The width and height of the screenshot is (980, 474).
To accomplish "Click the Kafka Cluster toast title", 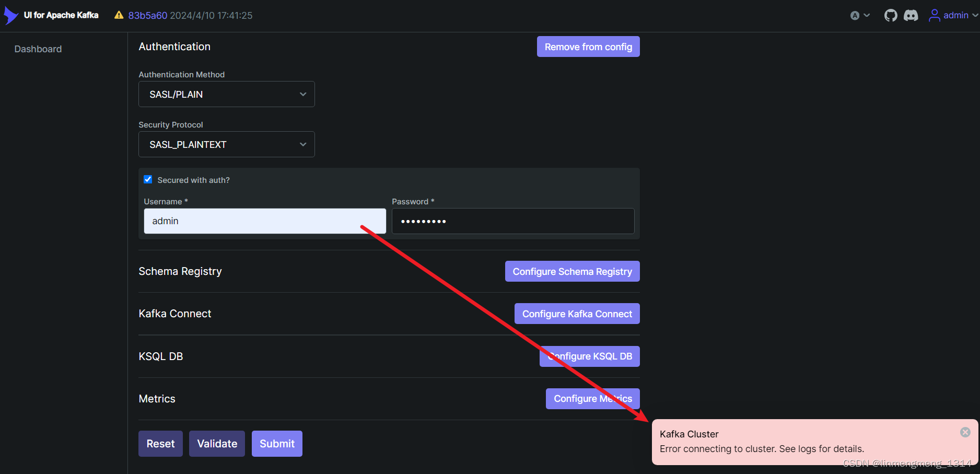I will tap(689, 434).
